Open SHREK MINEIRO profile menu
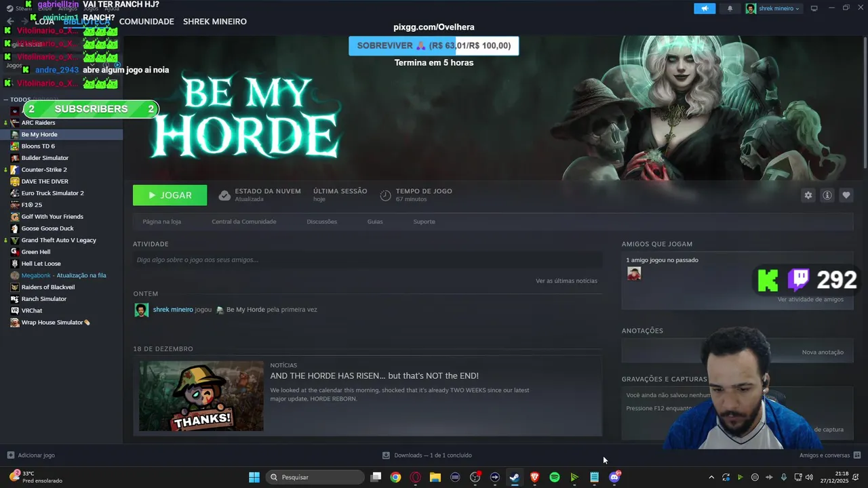The height and width of the screenshot is (488, 868). 215,22
